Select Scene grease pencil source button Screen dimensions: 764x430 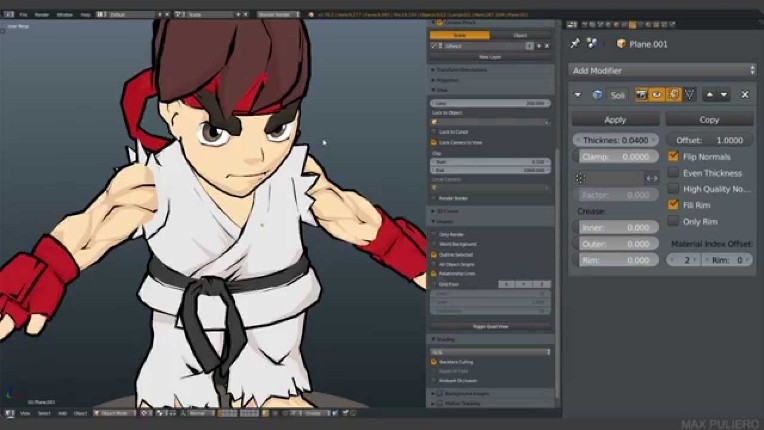tap(459, 35)
